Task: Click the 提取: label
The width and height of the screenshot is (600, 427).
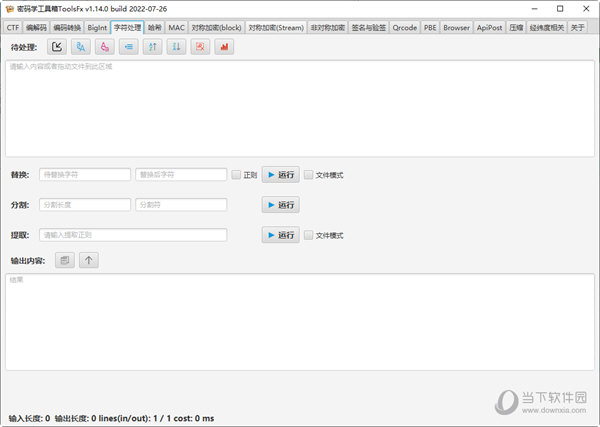Action: coord(20,235)
